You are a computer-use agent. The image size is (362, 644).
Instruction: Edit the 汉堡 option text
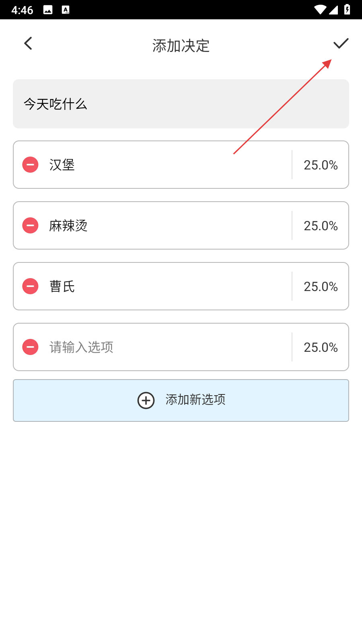(161, 165)
